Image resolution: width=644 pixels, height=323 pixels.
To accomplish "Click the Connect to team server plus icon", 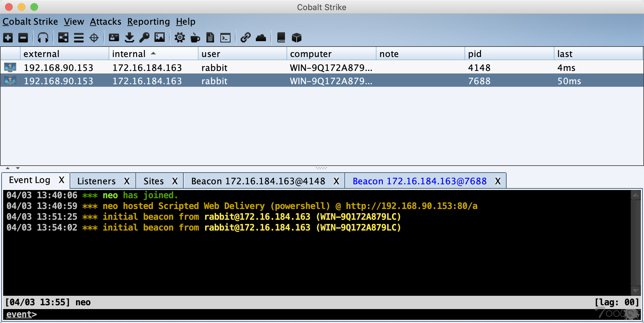I will click(8, 38).
